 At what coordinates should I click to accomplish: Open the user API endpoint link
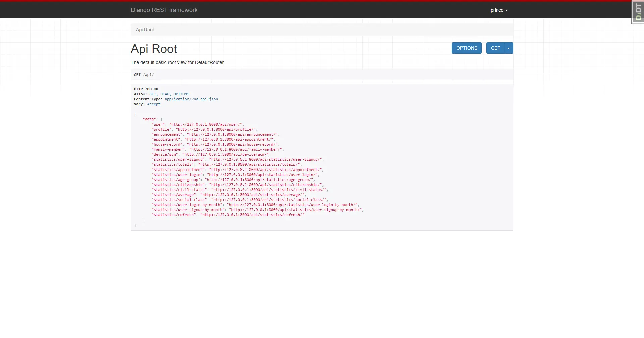click(207, 124)
